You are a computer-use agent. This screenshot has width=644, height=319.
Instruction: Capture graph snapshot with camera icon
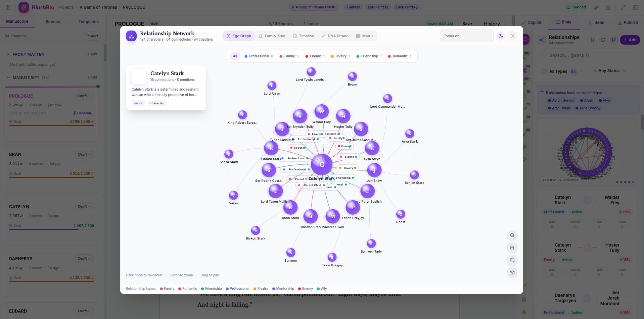tap(512, 273)
